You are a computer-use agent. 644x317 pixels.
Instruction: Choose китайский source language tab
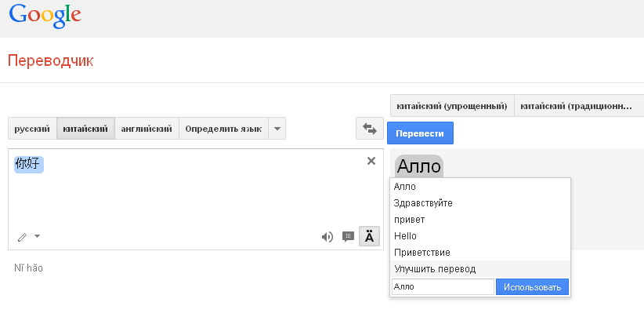click(85, 129)
